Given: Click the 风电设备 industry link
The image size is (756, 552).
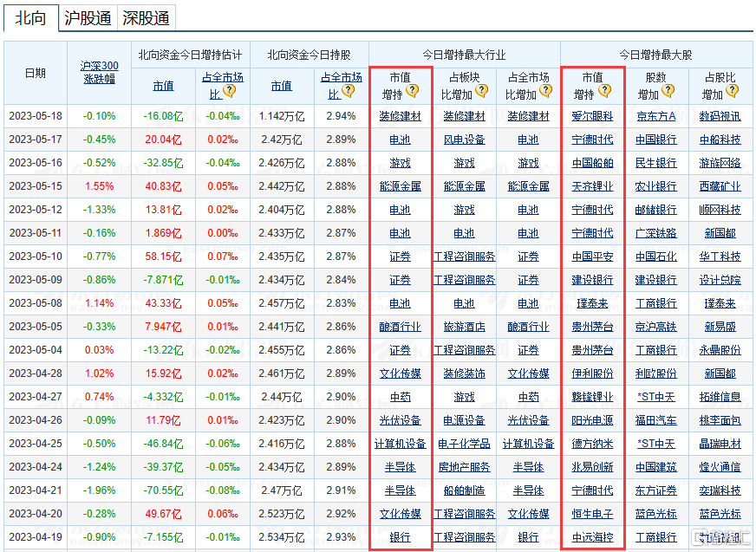Looking at the screenshot, I should point(465,140).
